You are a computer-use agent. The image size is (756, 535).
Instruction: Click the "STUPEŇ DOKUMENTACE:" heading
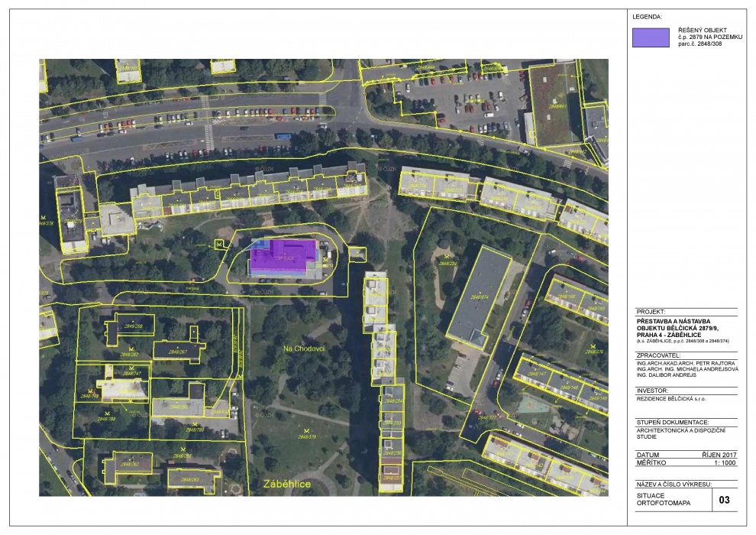point(672,422)
